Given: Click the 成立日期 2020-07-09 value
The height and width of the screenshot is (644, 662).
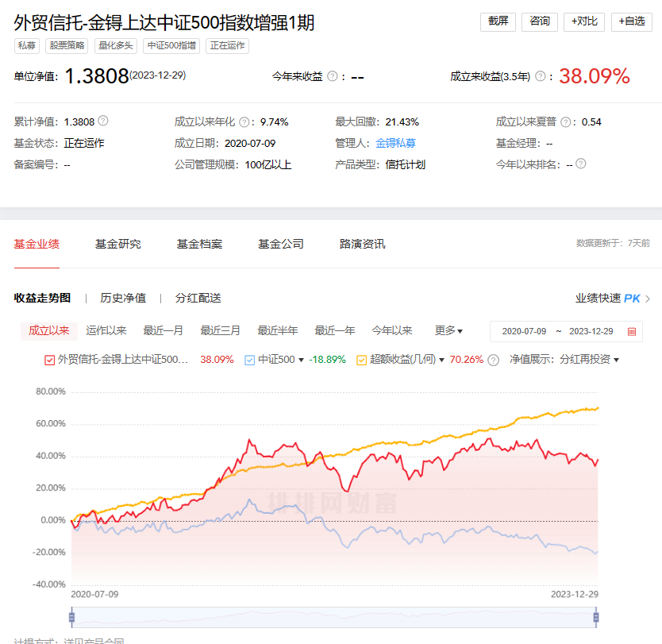Looking at the screenshot, I should 250,144.
